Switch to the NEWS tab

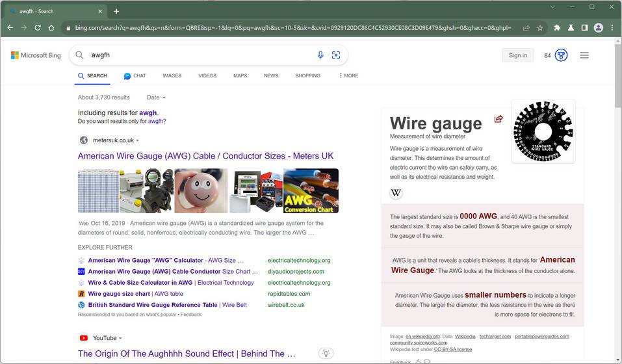pos(271,75)
